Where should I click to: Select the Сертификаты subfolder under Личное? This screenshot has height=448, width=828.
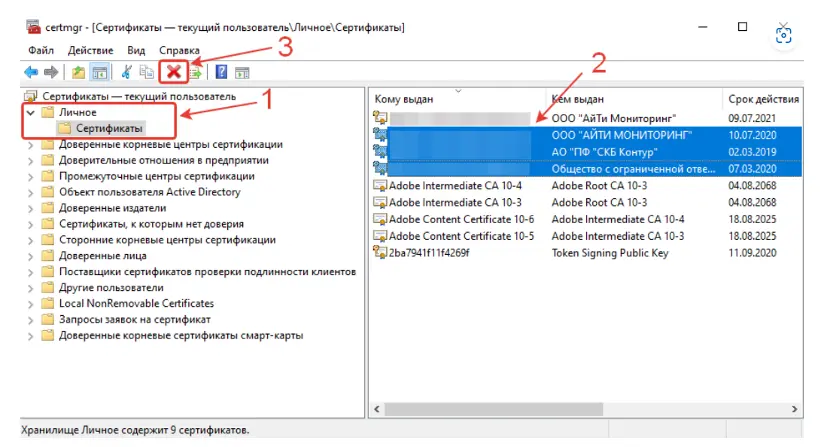tap(110, 129)
